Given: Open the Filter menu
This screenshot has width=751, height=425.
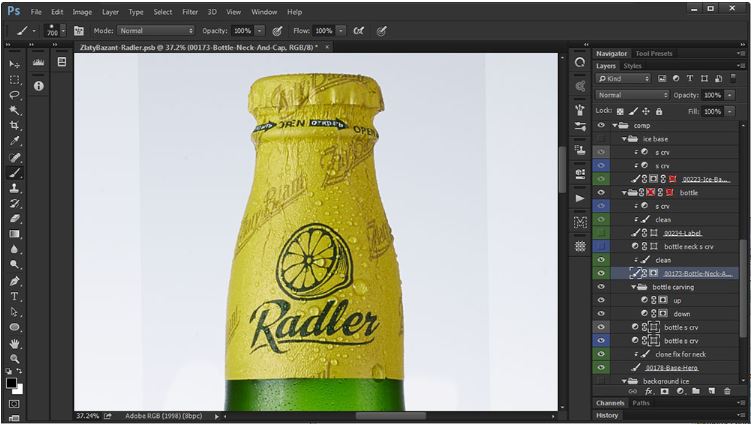Looking at the screenshot, I should pyautogui.click(x=190, y=12).
